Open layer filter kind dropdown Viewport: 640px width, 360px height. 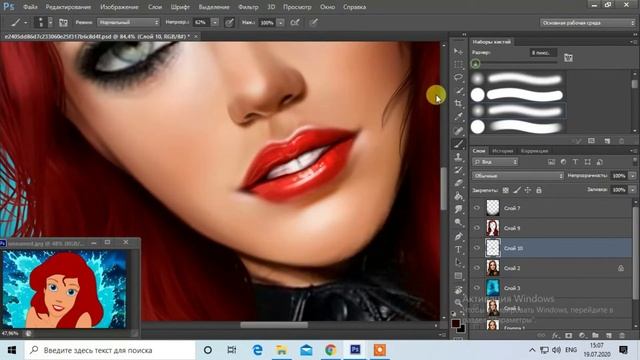coord(495,162)
